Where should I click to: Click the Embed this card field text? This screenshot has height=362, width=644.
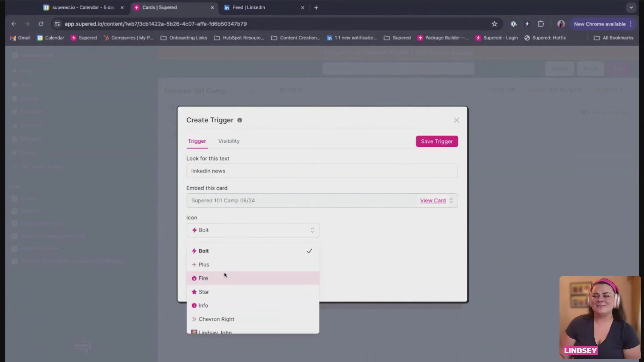(x=223, y=200)
